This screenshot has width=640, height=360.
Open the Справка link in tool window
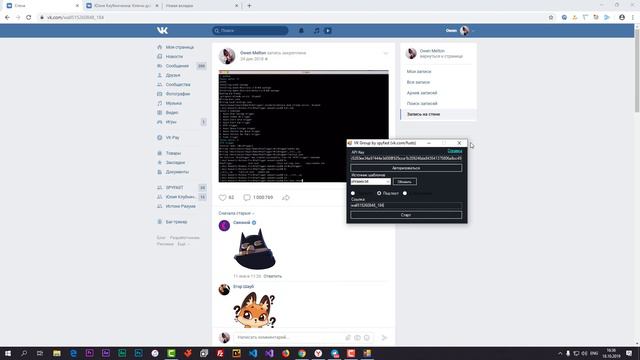tap(455, 151)
